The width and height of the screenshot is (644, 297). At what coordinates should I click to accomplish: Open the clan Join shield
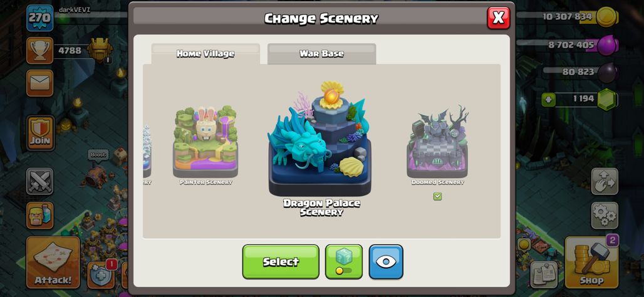[x=40, y=133]
